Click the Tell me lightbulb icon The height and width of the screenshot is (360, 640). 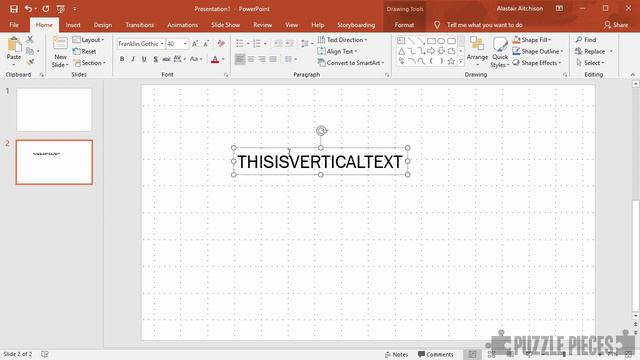pos(437,25)
